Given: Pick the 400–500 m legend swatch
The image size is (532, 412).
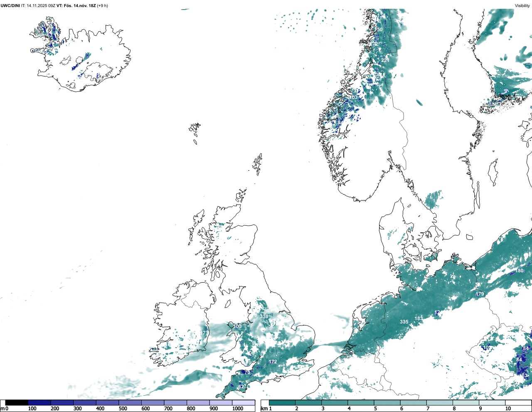Looking at the screenshot, I should pyautogui.click(x=108, y=402).
